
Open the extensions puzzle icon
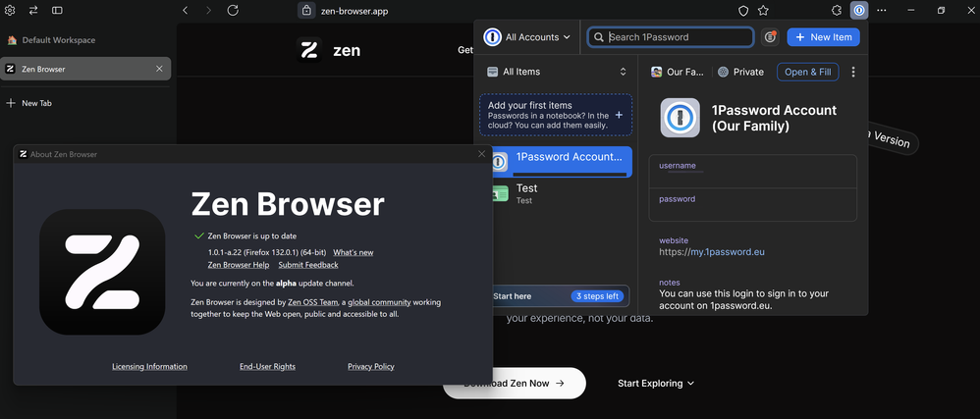coord(837,10)
